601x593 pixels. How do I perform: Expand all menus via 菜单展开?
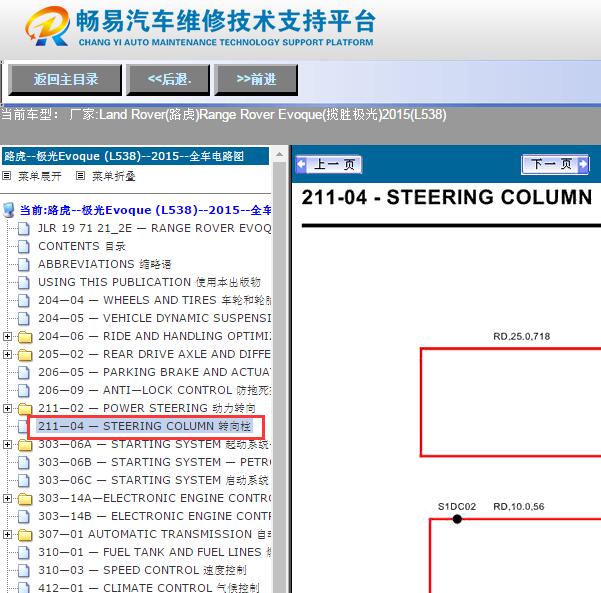click(x=40, y=176)
